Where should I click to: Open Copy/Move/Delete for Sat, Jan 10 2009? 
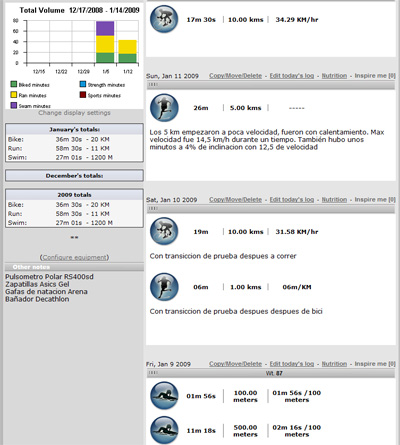tap(235, 200)
